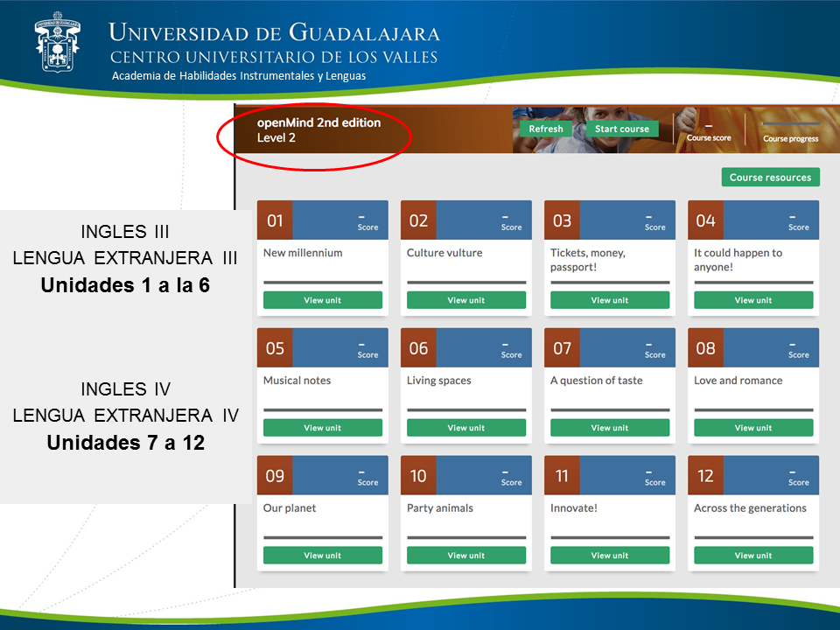
Task: Click the Culture vulture unit title
Action: pos(444,253)
